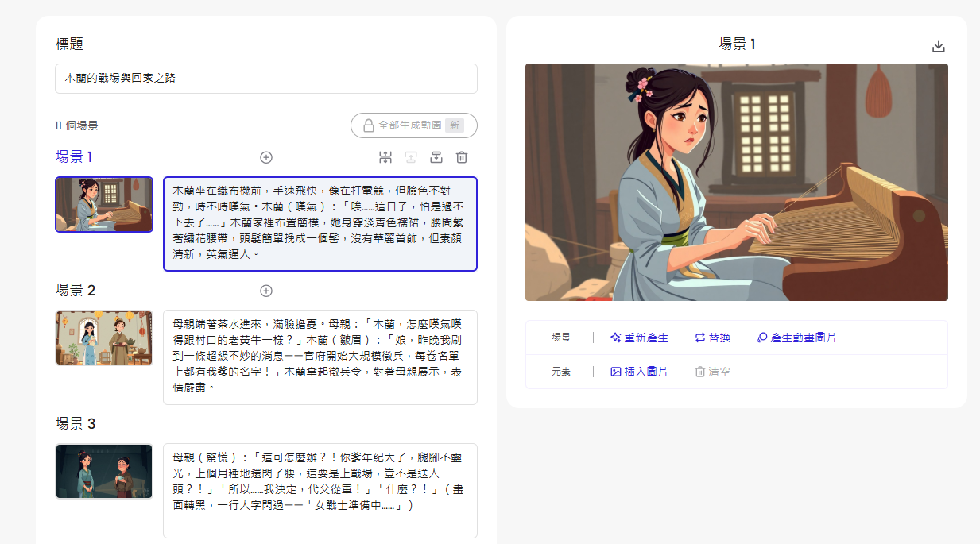
Task: Click 重新產生 to regenerate the scene
Action: [x=639, y=338]
